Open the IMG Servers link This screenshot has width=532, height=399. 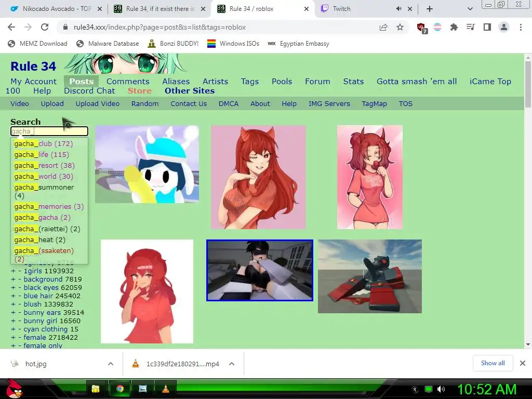[329, 104]
